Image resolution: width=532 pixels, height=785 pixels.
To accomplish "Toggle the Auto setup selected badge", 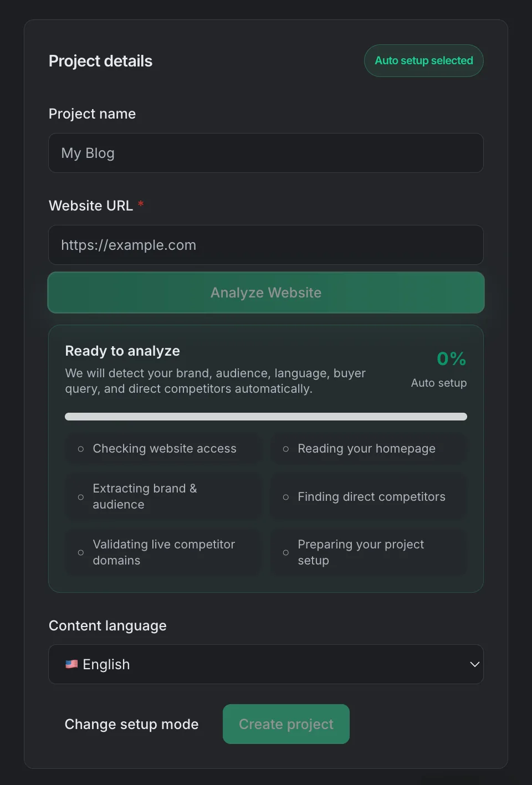I will point(423,60).
